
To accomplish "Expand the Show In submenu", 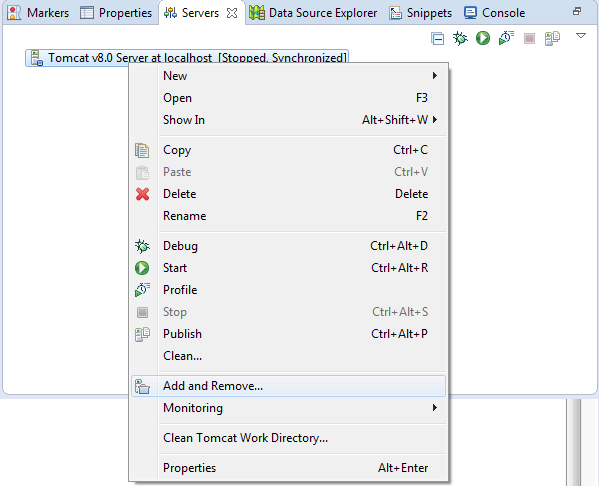I will coord(288,120).
